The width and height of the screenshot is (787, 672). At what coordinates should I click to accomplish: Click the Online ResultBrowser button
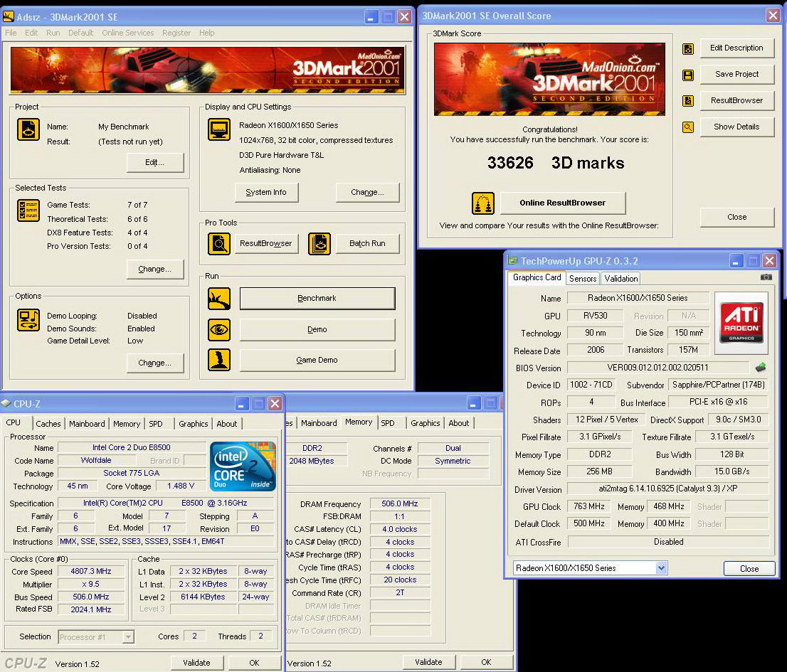click(563, 203)
